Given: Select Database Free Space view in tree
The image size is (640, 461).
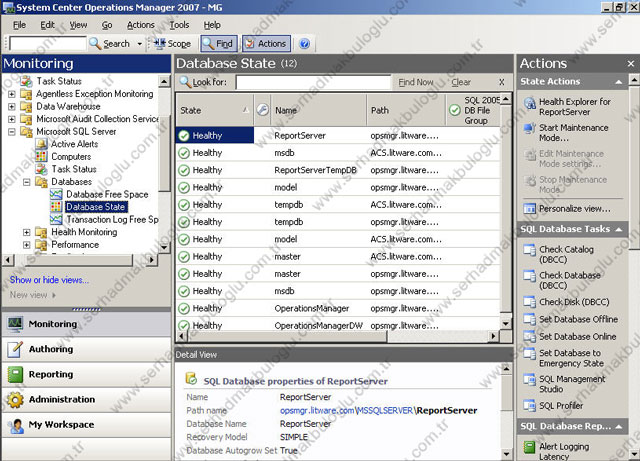Looking at the screenshot, I should point(106,194).
